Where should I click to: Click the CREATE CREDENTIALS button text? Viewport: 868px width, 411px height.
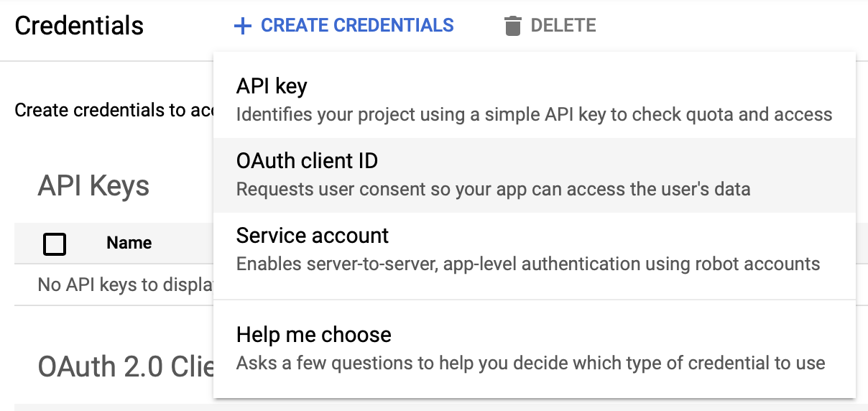[x=357, y=26]
